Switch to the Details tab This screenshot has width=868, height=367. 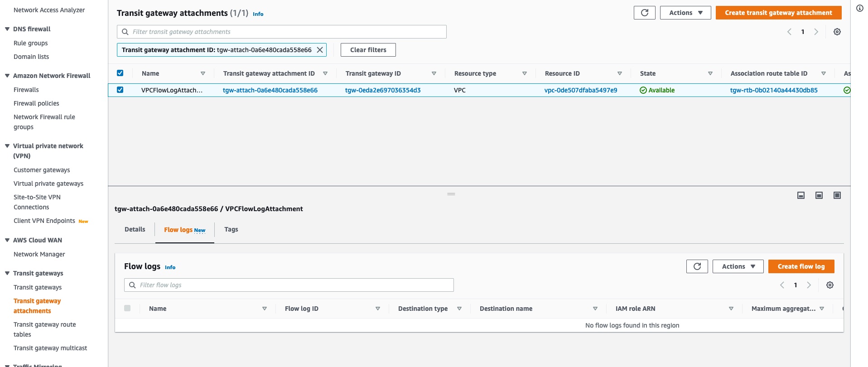pyautogui.click(x=135, y=229)
